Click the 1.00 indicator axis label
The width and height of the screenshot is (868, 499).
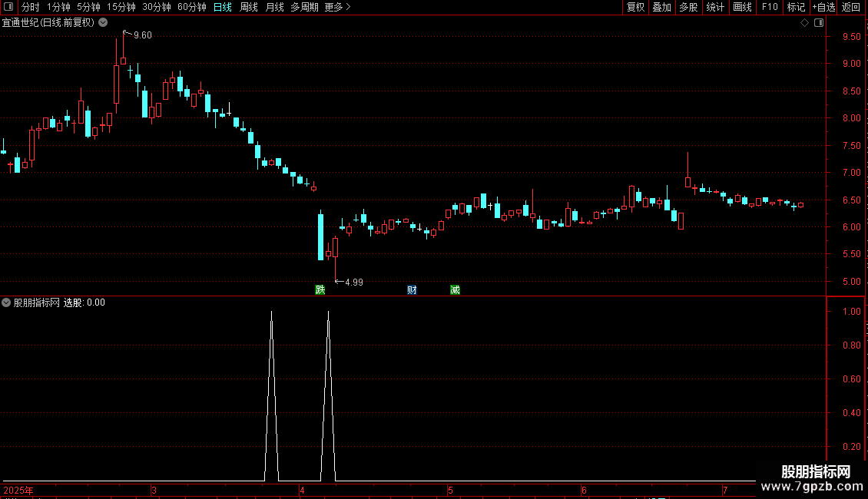pos(851,312)
